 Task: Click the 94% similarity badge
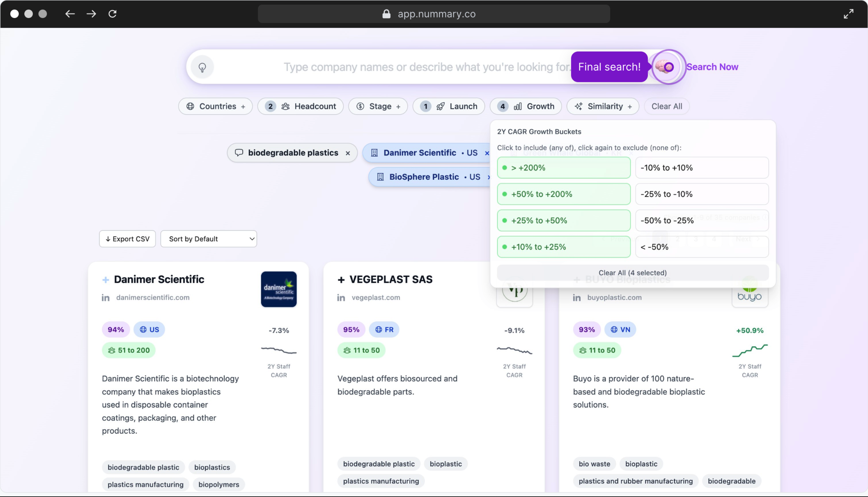[116, 330]
